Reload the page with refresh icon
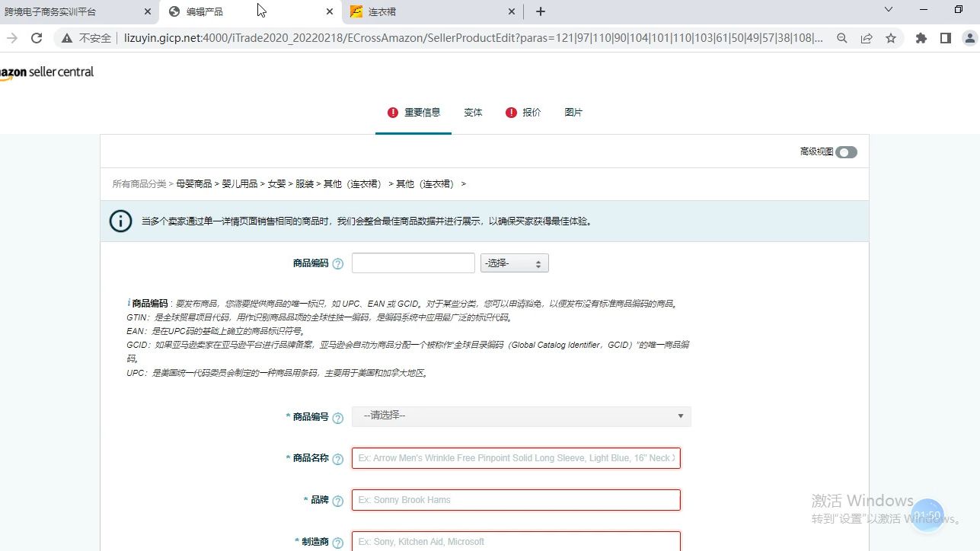Image resolution: width=980 pixels, height=551 pixels. tap(36, 38)
